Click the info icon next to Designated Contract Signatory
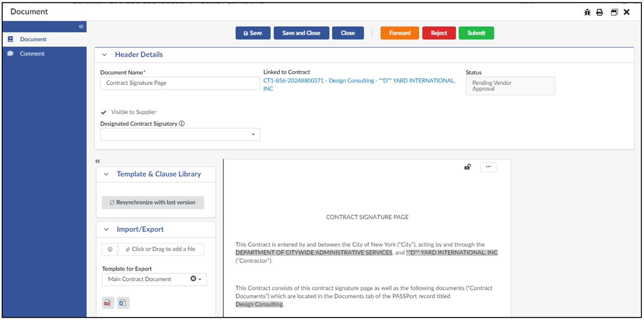 click(182, 124)
